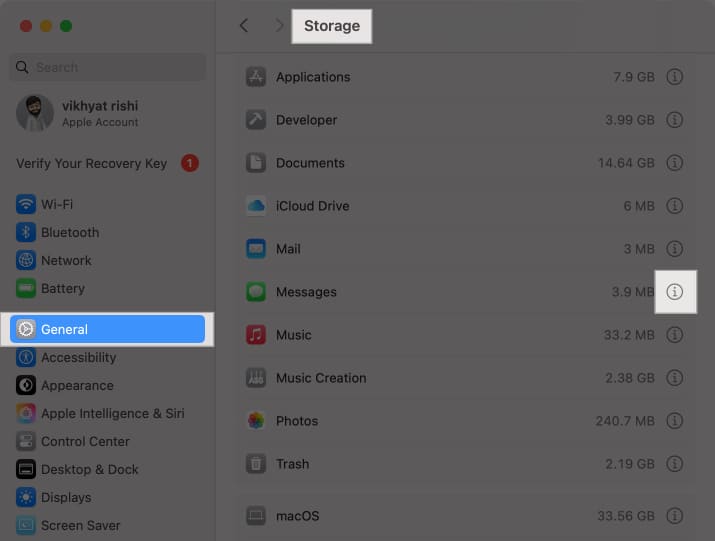Click the Trash 2.19 GB value

pos(630,464)
